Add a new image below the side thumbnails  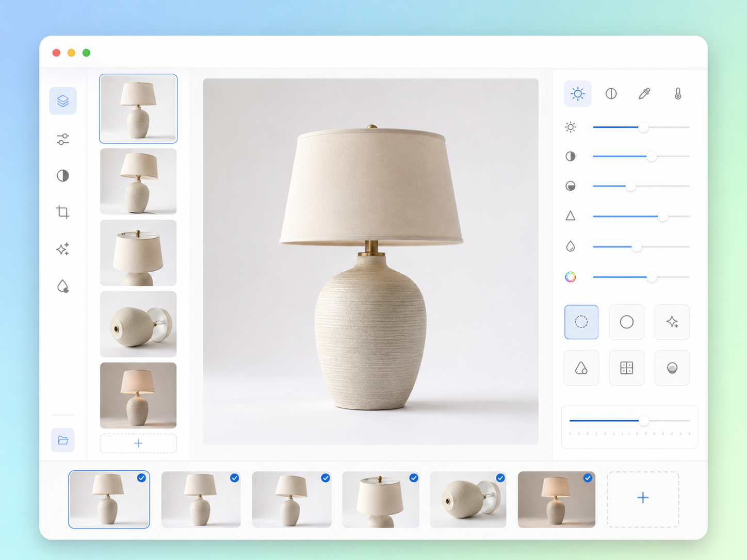click(x=138, y=443)
